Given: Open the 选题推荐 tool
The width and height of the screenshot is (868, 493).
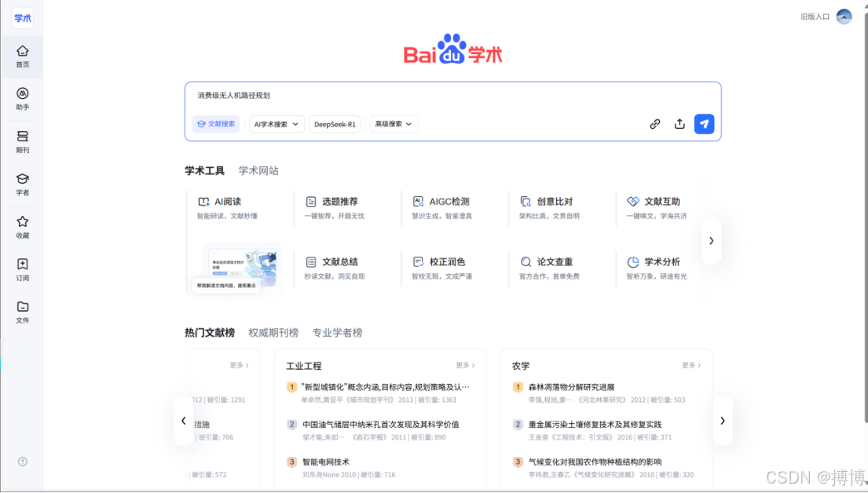Looking at the screenshot, I should (335, 207).
